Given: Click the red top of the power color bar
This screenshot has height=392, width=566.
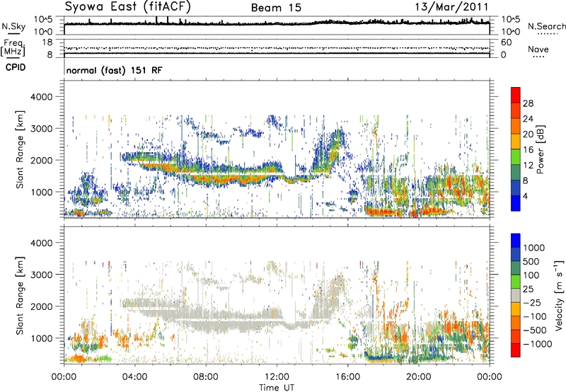Looking at the screenshot, I should 516,95.
